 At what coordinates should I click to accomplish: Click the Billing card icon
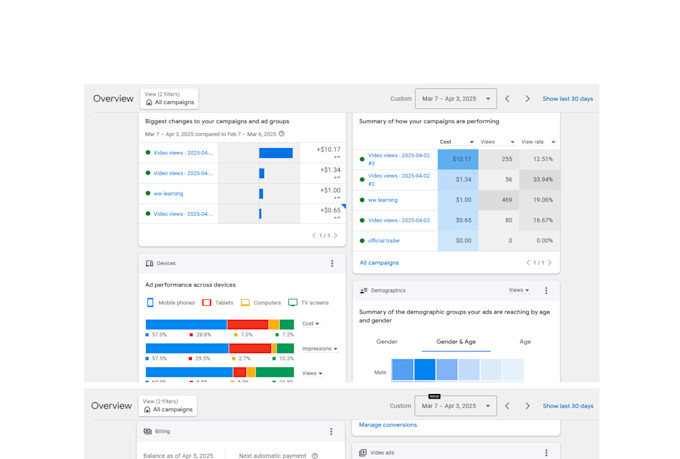(x=147, y=431)
